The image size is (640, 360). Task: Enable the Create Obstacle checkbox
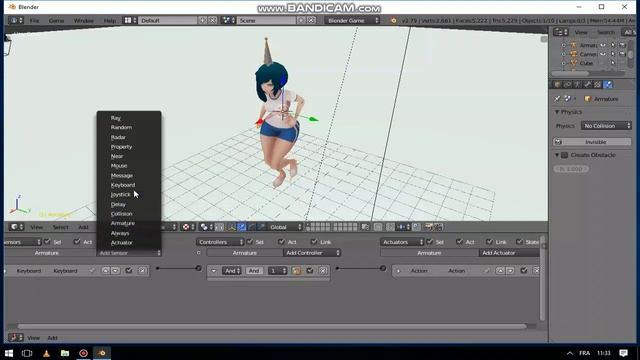point(565,155)
